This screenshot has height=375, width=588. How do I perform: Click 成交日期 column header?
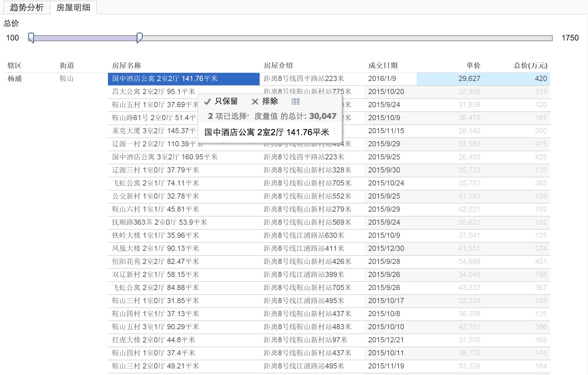383,65
